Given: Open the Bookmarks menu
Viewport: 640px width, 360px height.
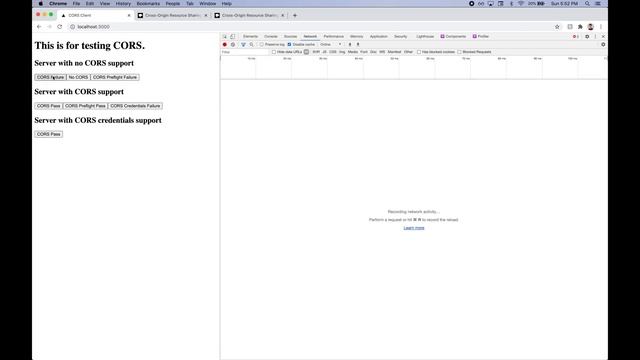Looking at the screenshot, I should [x=148, y=3].
